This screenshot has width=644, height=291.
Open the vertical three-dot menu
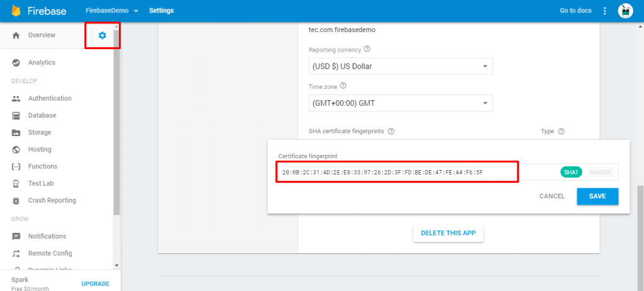(605, 11)
